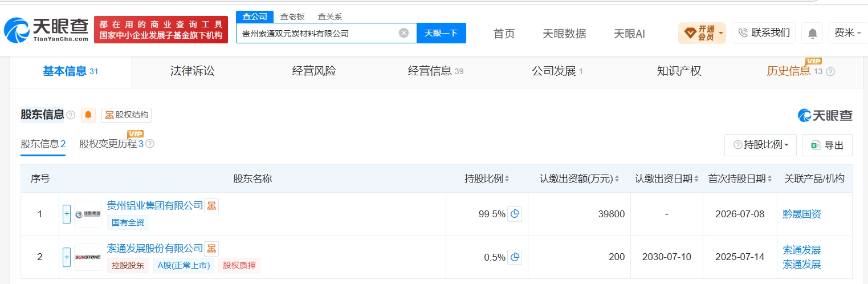Click the 天眼一下 search button

coord(441,33)
